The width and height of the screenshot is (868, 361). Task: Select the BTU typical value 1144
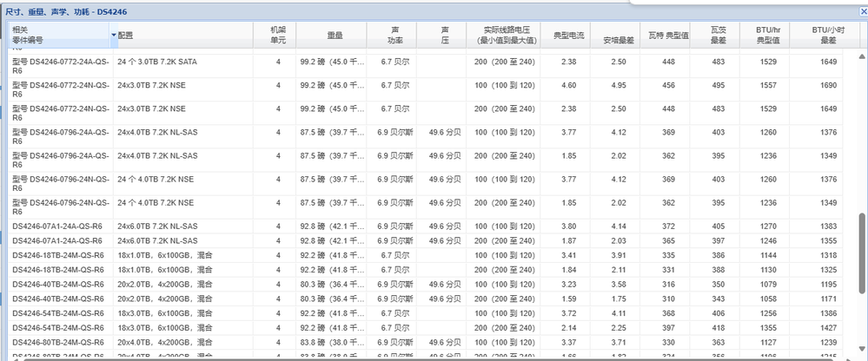768,255
